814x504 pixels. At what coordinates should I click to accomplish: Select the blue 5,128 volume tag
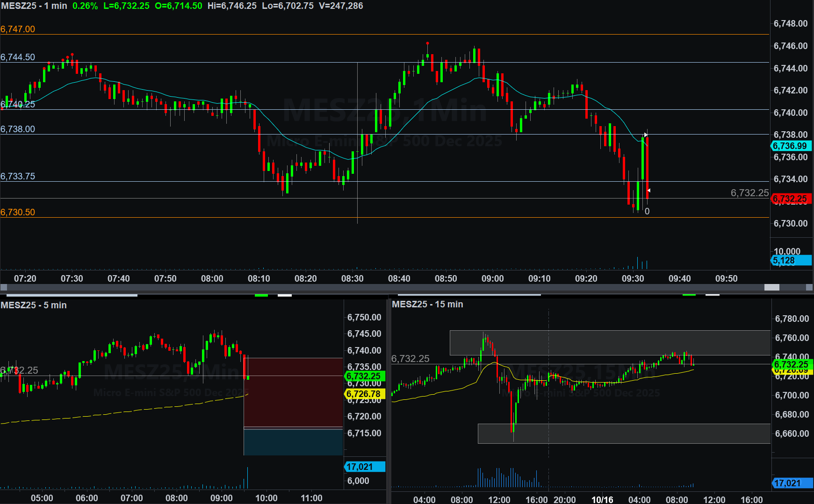(791, 261)
